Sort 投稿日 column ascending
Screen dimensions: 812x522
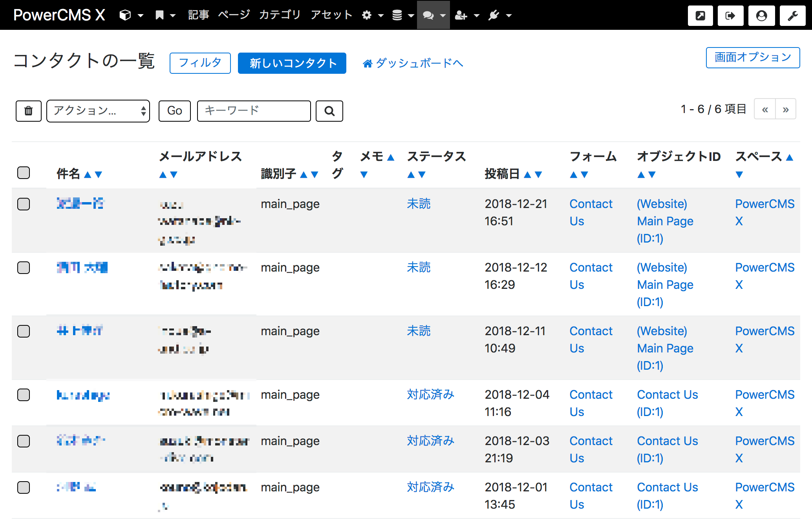[527, 175]
